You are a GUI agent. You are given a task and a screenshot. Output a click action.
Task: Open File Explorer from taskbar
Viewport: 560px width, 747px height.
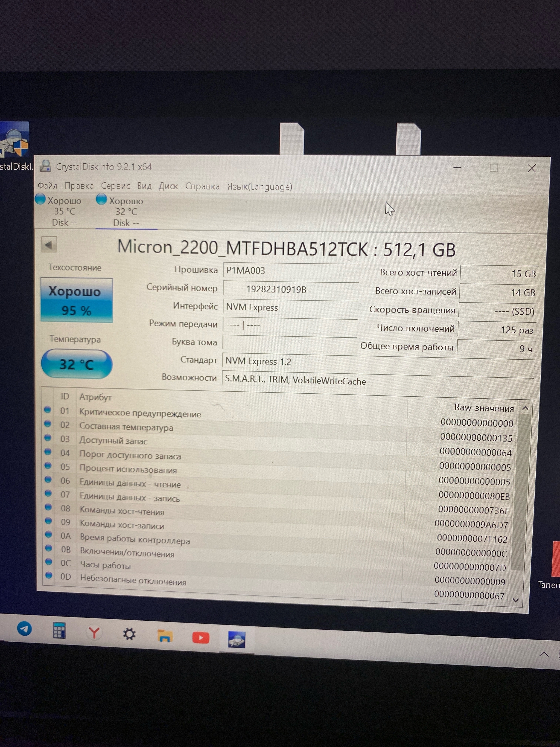[165, 636]
